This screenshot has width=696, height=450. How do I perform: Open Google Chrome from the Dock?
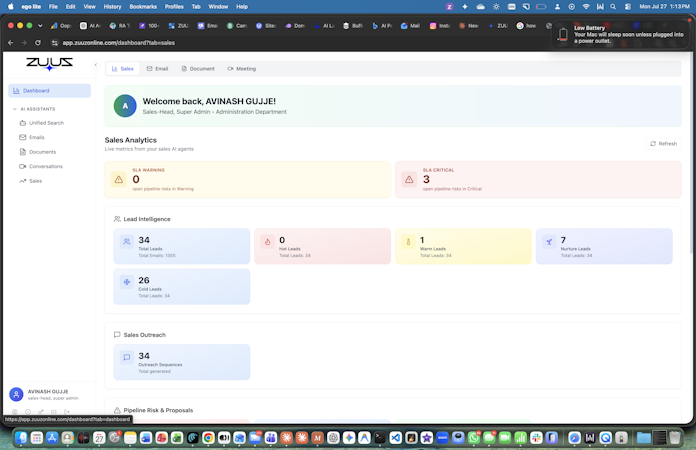click(208, 438)
